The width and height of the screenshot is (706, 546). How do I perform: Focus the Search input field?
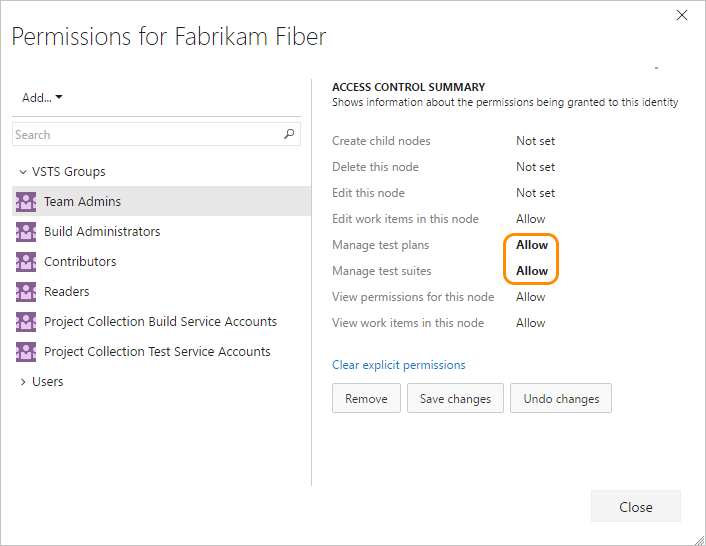[156, 134]
